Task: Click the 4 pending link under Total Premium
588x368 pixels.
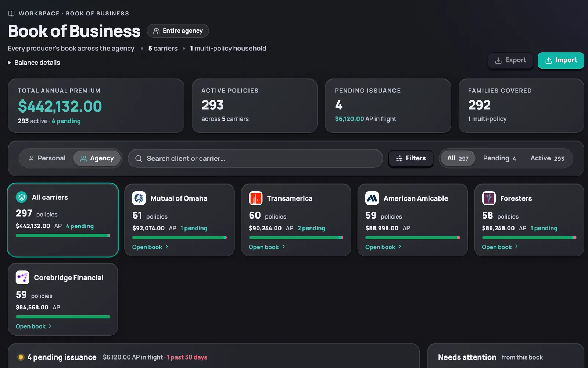Action: [66, 121]
